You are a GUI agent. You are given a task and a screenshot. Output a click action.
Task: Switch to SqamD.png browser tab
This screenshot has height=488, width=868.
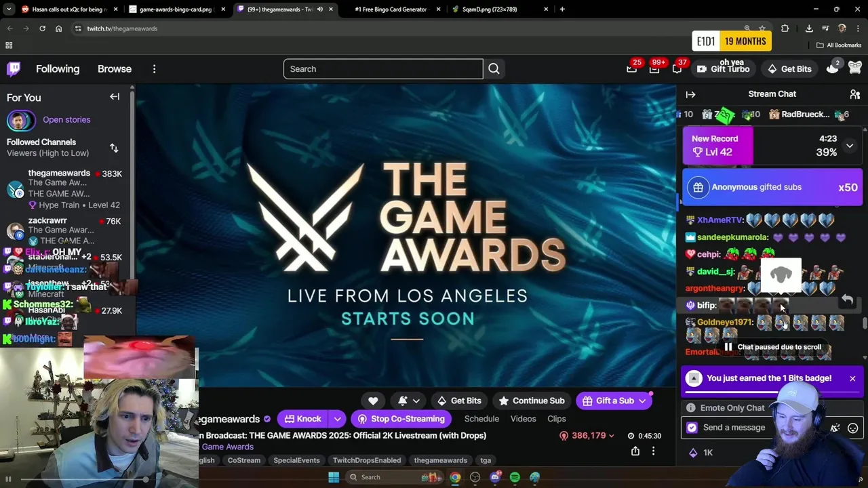click(x=500, y=9)
